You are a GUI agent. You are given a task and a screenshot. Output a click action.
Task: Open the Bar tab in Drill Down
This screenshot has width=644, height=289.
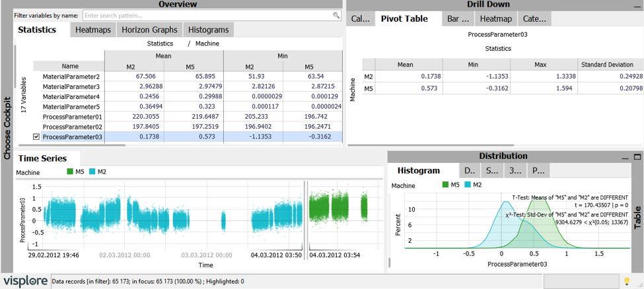point(458,19)
